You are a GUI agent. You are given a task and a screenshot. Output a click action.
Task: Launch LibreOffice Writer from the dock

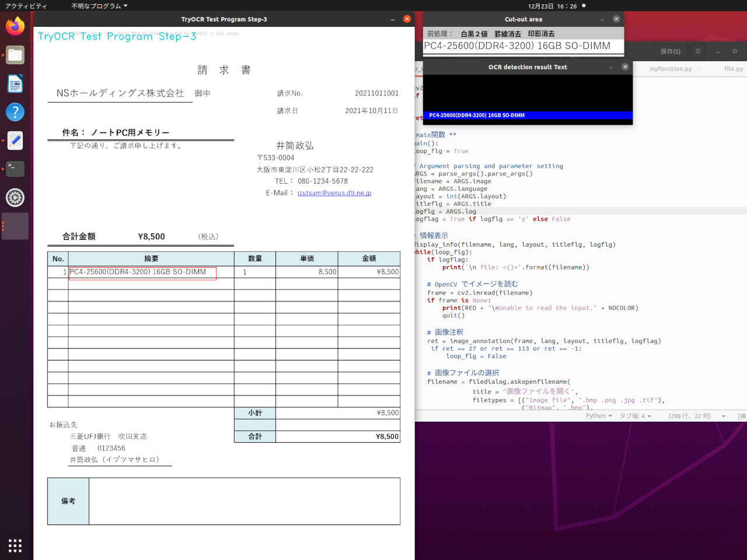pyautogui.click(x=15, y=83)
